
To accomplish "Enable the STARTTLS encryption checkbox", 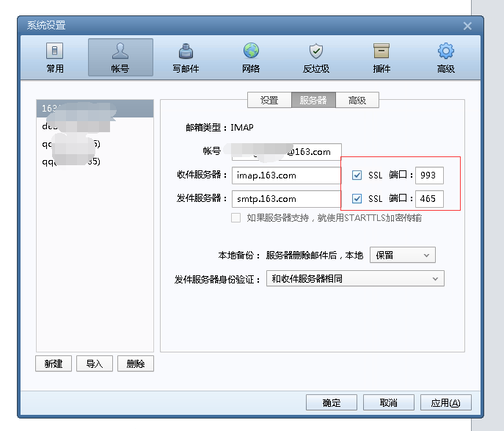I will [x=236, y=218].
